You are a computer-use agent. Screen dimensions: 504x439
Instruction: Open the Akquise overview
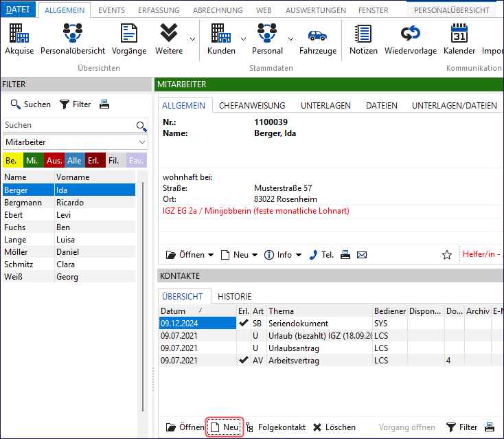coord(19,38)
